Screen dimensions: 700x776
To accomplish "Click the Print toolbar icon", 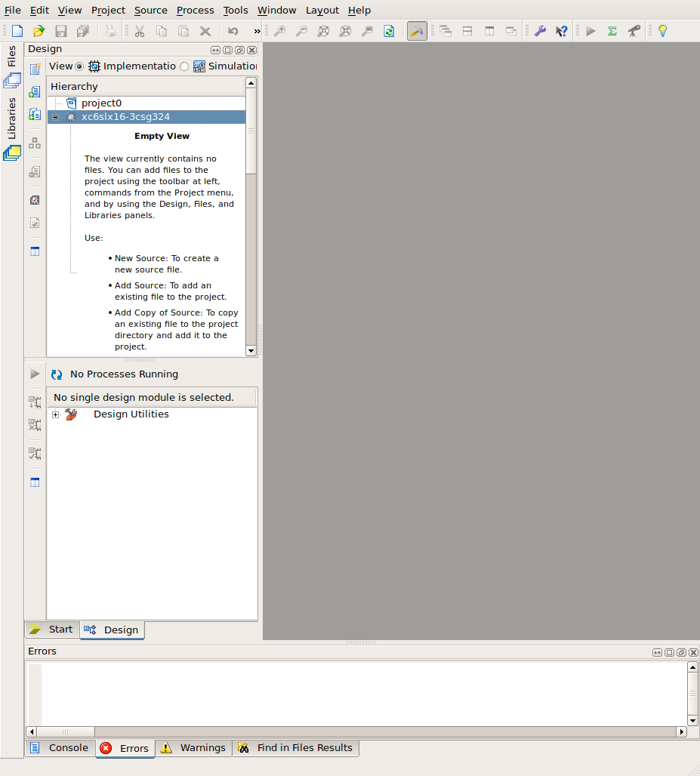I will (111, 31).
